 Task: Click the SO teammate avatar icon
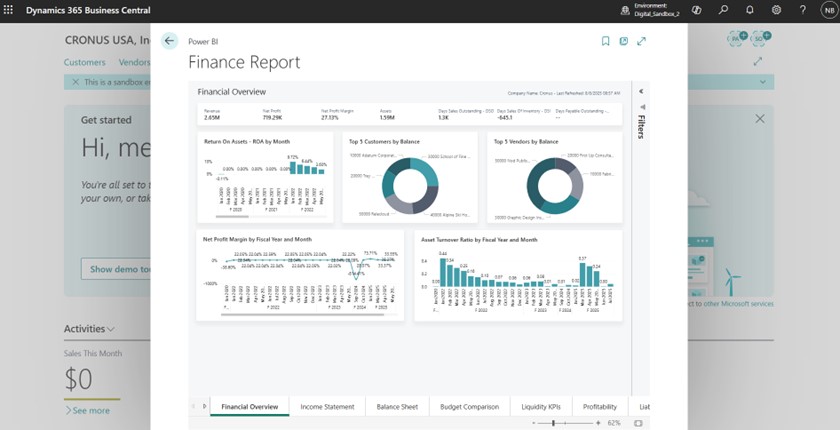coord(760,38)
